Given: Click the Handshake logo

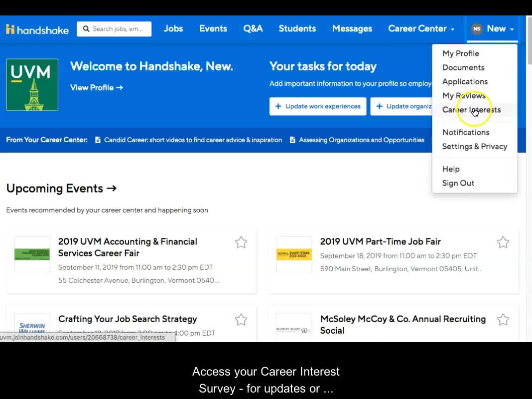Looking at the screenshot, I should (x=37, y=29).
